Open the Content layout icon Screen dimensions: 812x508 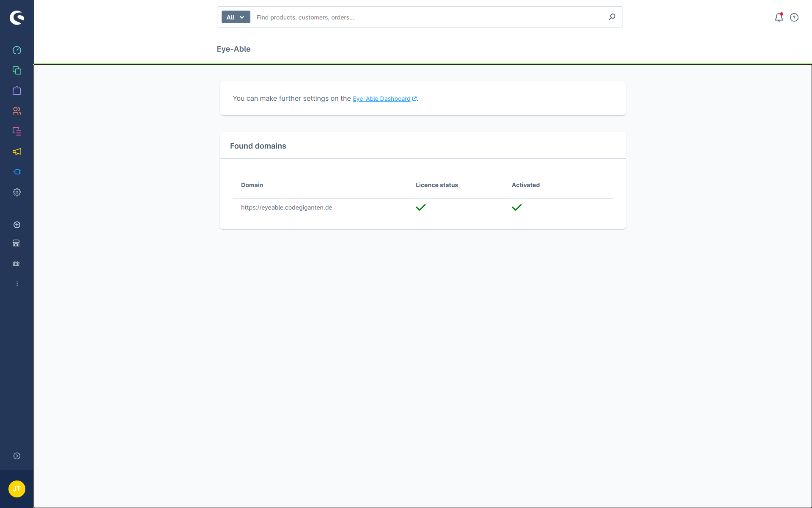17,131
